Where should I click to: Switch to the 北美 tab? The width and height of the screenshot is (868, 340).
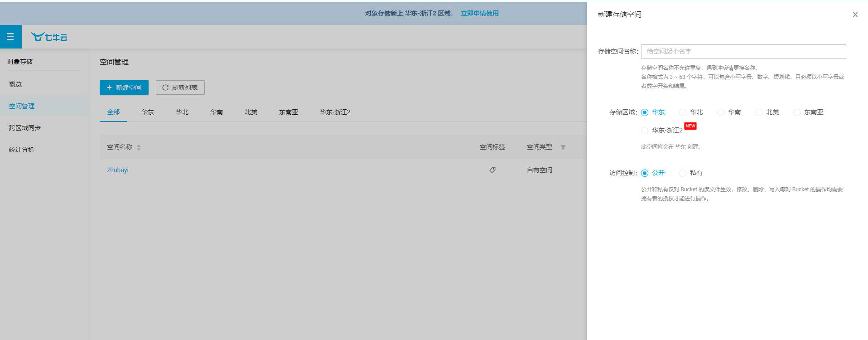point(251,112)
